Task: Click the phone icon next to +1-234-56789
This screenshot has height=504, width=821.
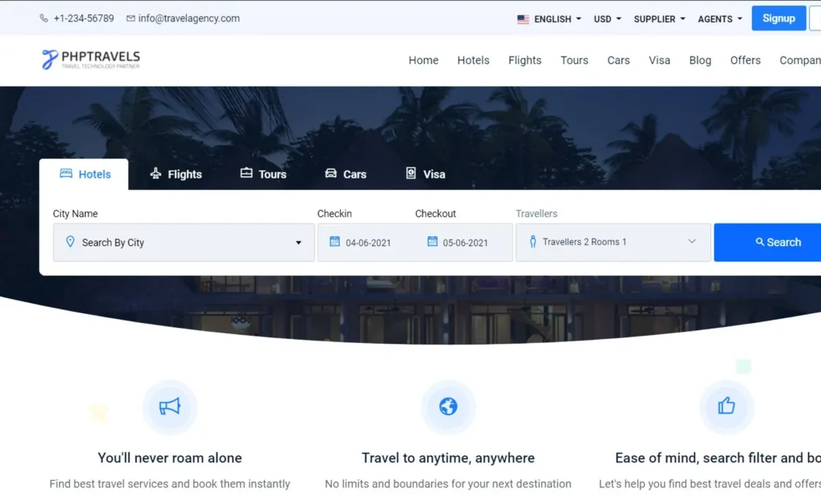Action: click(44, 18)
